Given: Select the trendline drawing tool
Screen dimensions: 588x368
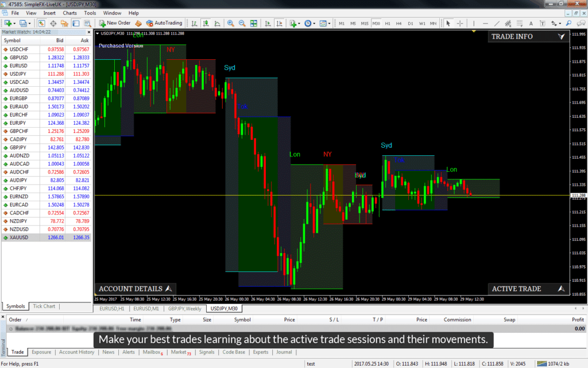Looking at the screenshot, I should 497,24.
